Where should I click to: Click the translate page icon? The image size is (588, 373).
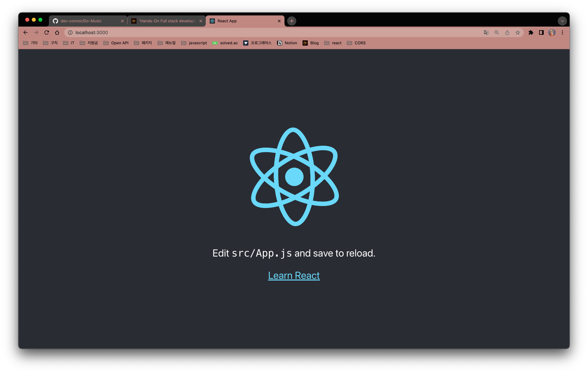(486, 32)
